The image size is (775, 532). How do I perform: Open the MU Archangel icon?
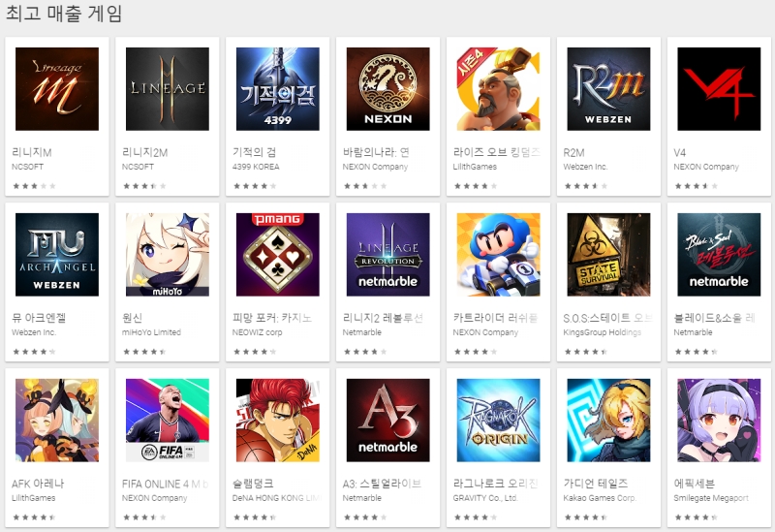coord(57,255)
